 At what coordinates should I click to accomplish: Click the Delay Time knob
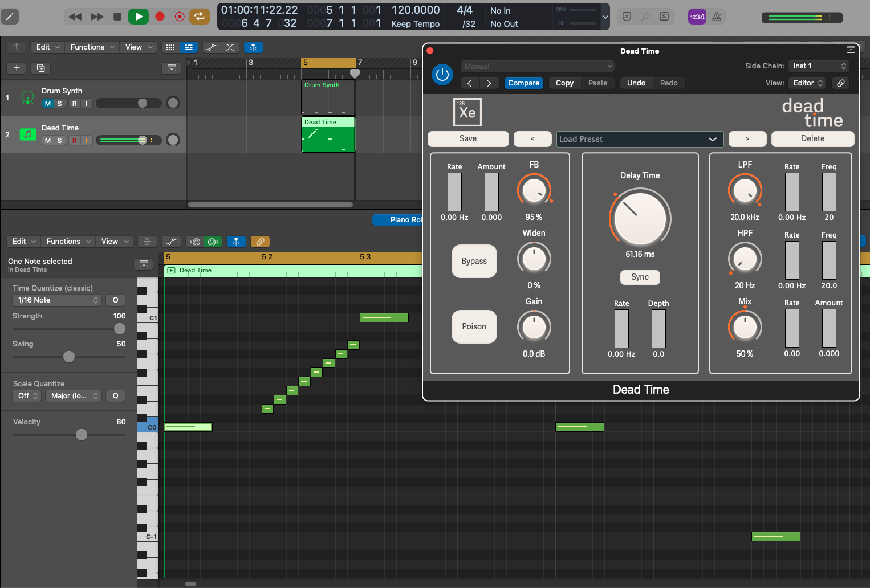pos(640,219)
